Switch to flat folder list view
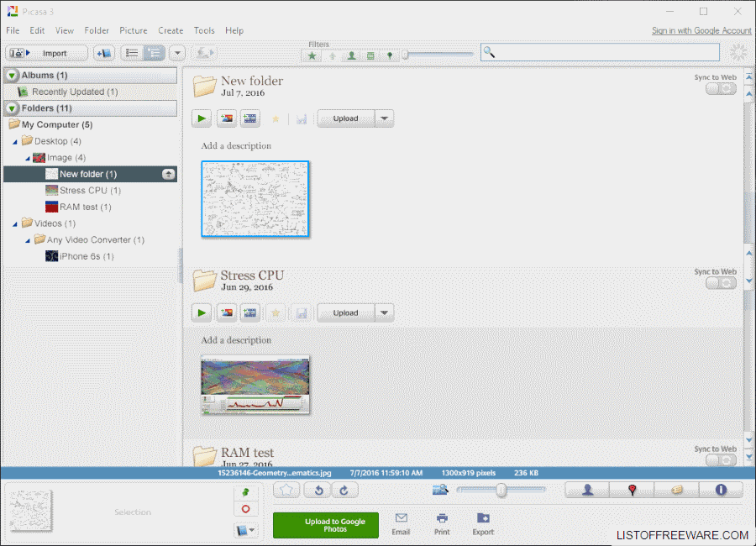Image resolution: width=756 pixels, height=546 pixels. click(132, 53)
